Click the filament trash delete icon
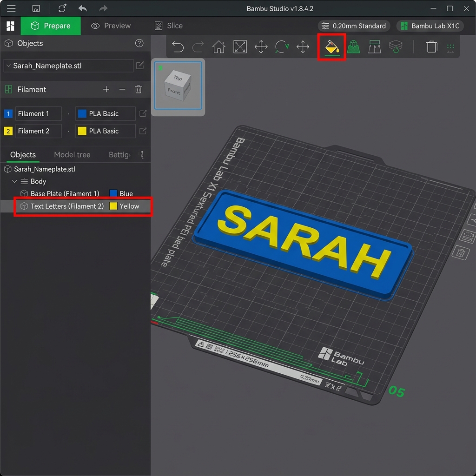The image size is (476, 476). pos(138,89)
